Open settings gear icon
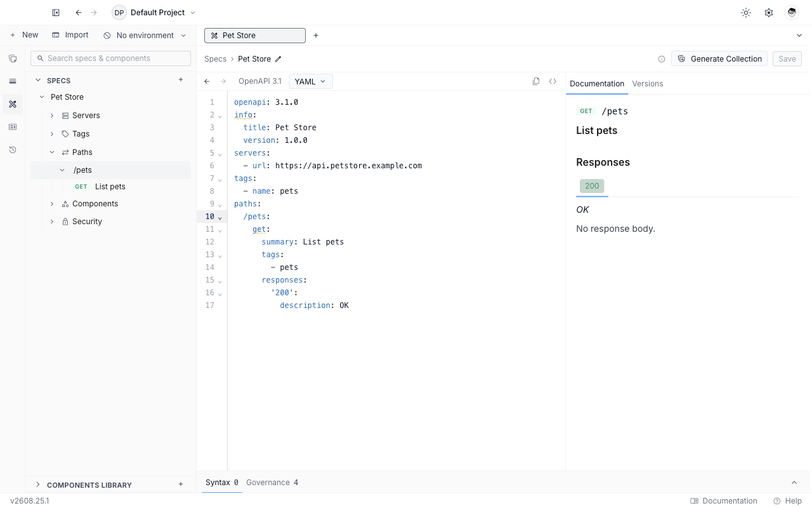The image size is (812, 508). click(769, 13)
